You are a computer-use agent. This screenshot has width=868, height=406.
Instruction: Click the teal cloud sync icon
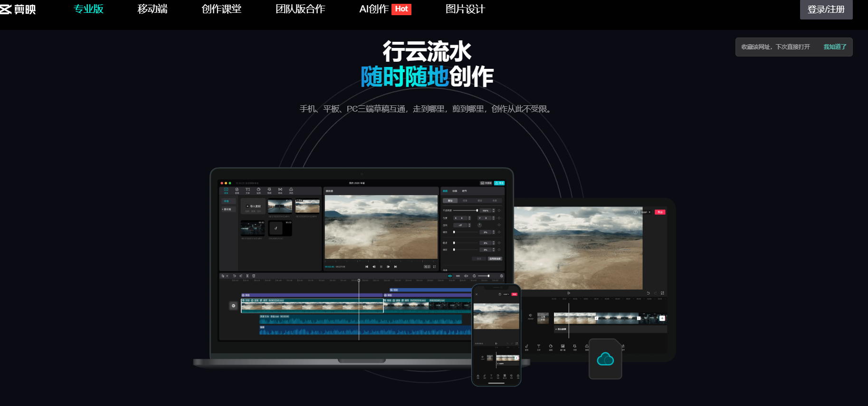click(605, 359)
